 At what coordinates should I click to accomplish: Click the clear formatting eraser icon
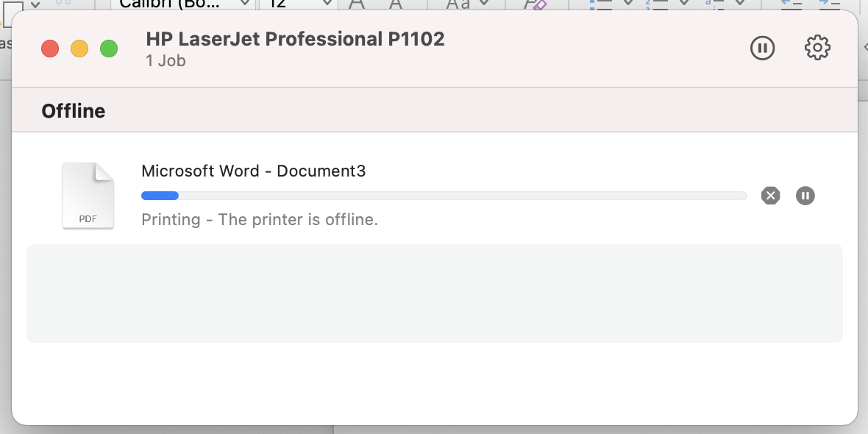[535, 4]
